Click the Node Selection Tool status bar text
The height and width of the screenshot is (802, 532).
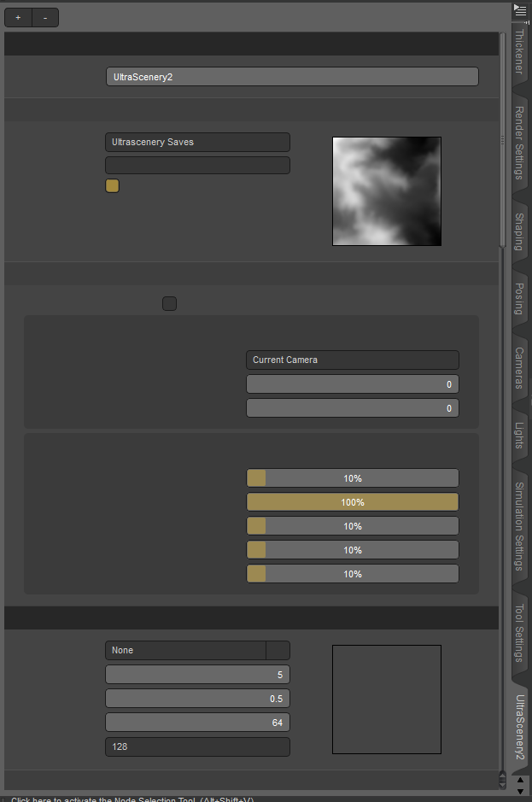[132, 799]
